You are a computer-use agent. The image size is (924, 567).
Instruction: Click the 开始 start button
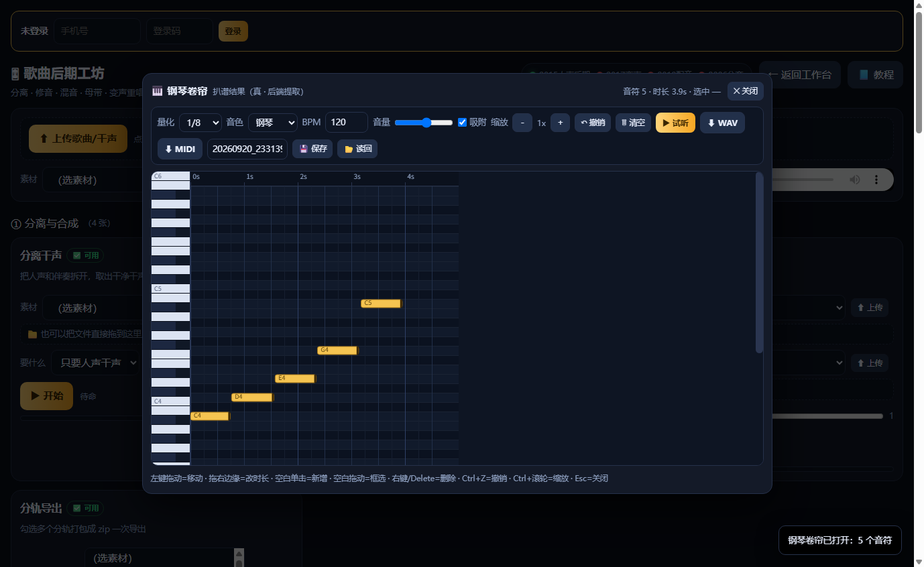tap(46, 396)
